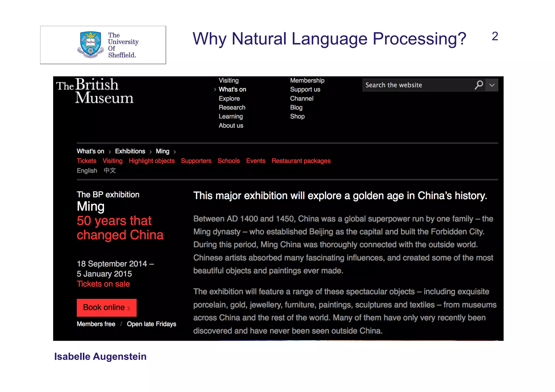Click the chevron after the Ming breadcrumb
555x392 pixels.
tap(175, 152)
